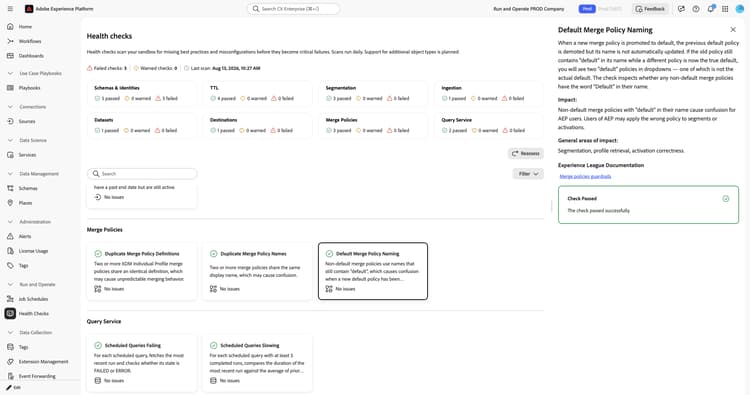Open the user profile avatar

pos(739,9)
